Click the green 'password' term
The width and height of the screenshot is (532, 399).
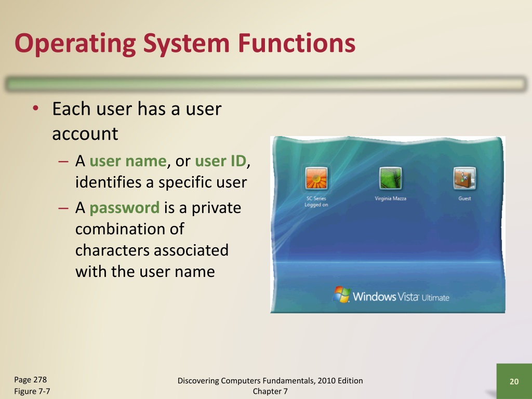(x=125, y=208)
